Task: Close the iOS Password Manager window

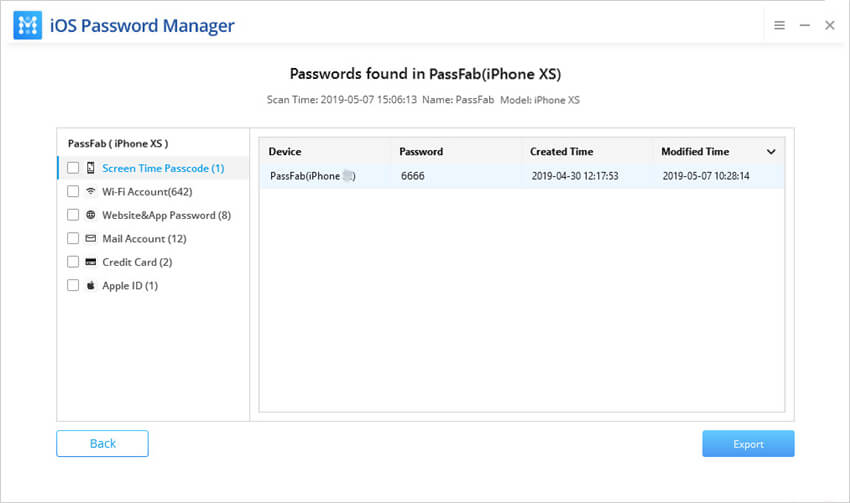Action: click(829, 25)
